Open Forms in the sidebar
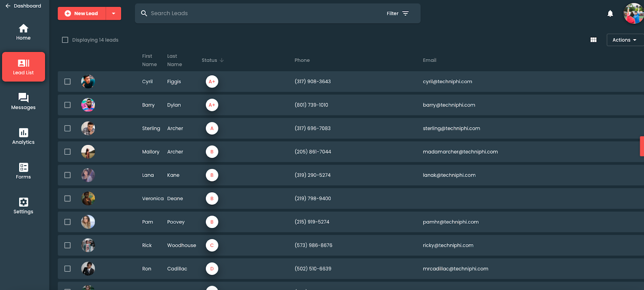Viewport: 644px width, 290px height. pos(23,171)
